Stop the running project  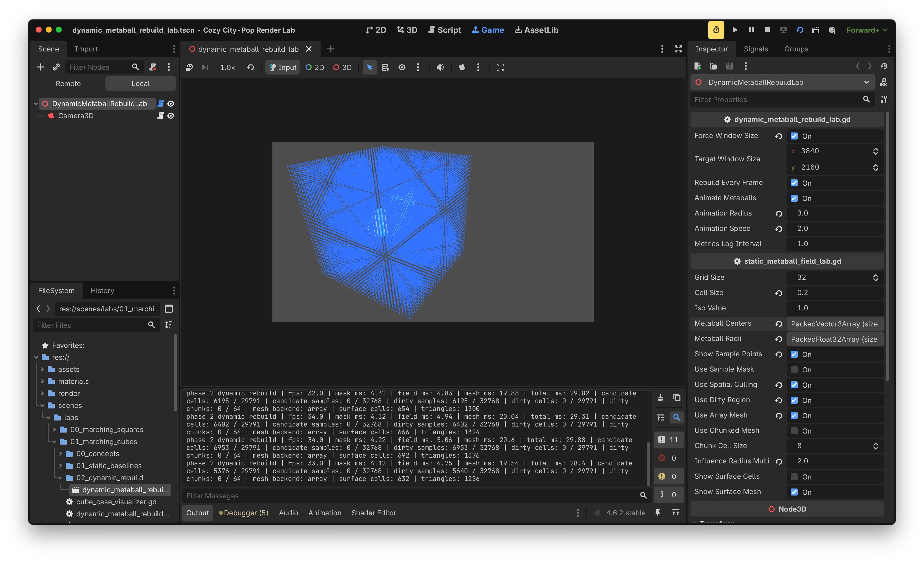click(767, 30)
